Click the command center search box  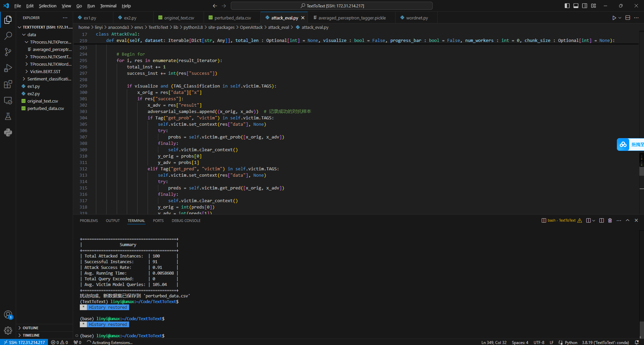(x=332, y=6)
